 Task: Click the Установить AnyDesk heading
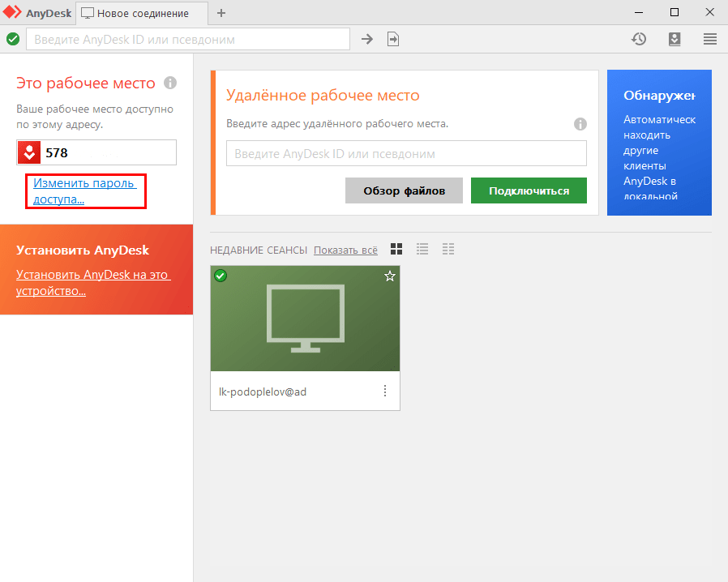click(83, 250)
